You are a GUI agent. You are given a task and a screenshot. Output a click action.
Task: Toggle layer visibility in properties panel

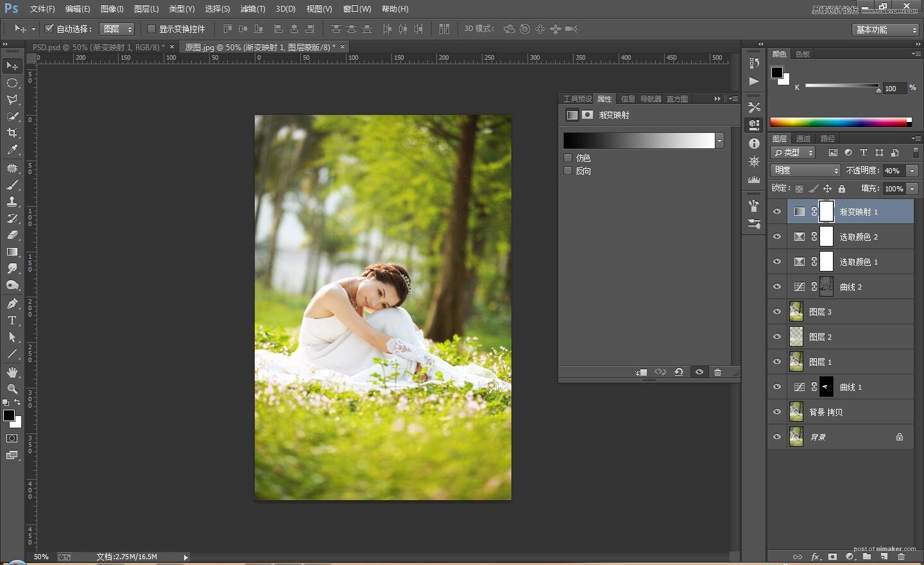coord(699,372)
